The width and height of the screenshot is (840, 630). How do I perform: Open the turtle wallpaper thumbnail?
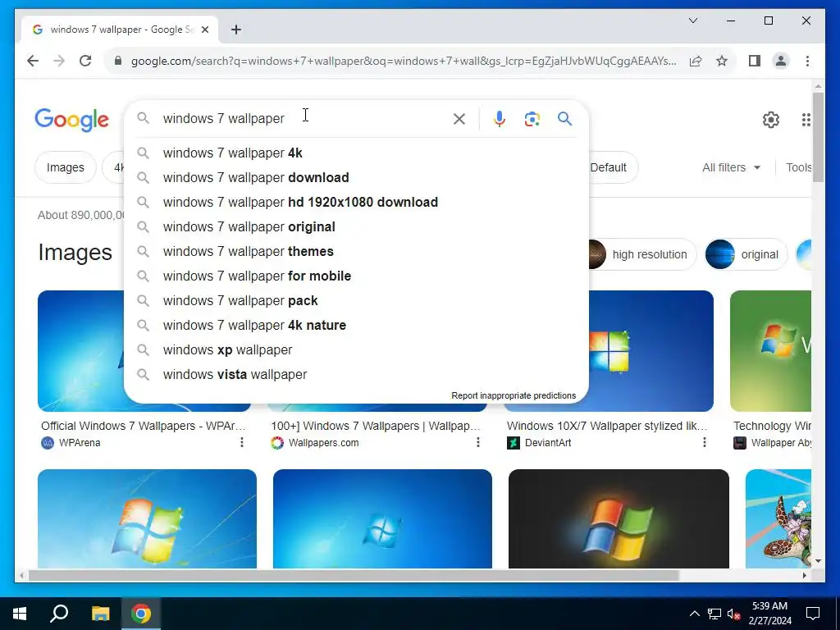(x=778, y=518)
